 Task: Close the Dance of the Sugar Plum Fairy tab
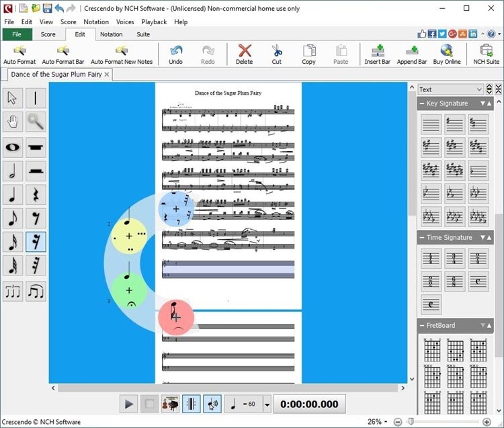pyautogui.click(x=107, y=74)
